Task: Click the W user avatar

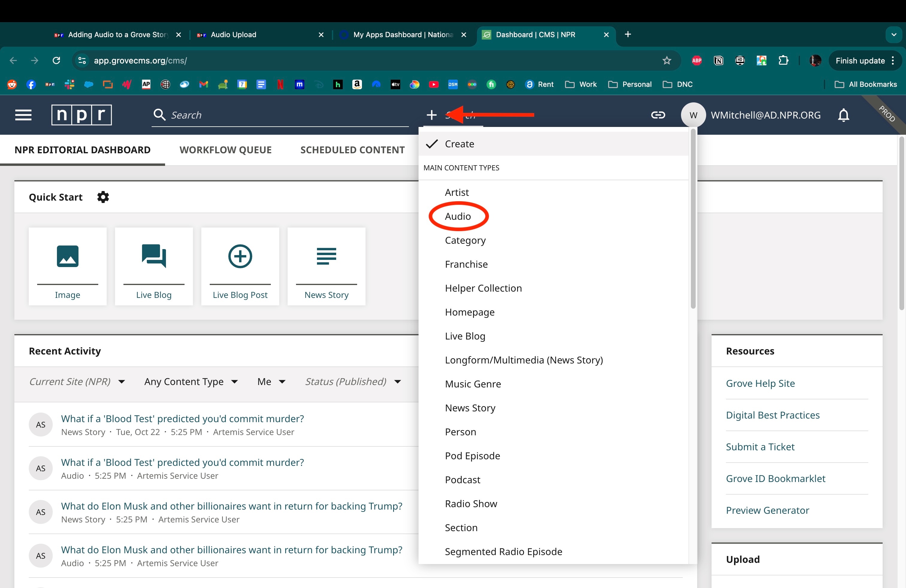Action: [693, 115]
